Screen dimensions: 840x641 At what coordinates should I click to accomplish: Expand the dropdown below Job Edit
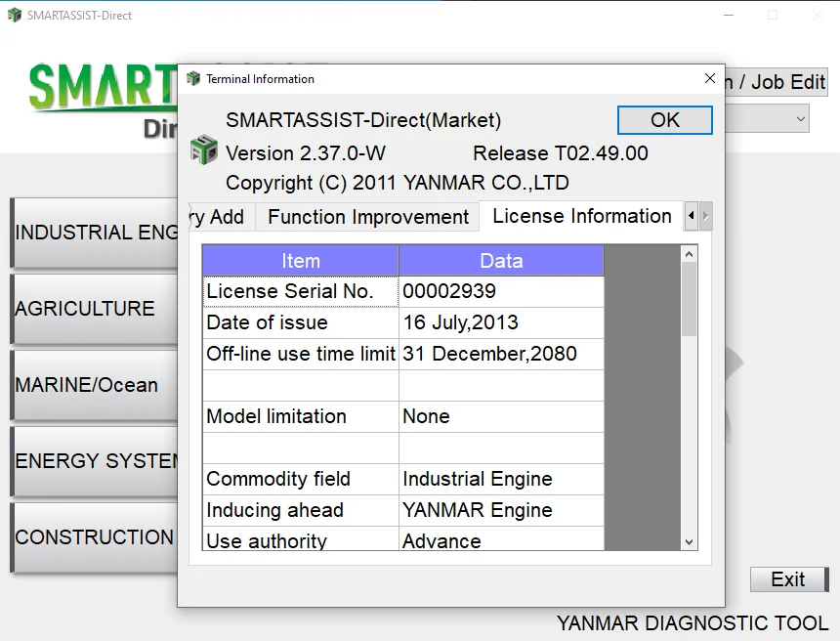(x=800, y=119)
